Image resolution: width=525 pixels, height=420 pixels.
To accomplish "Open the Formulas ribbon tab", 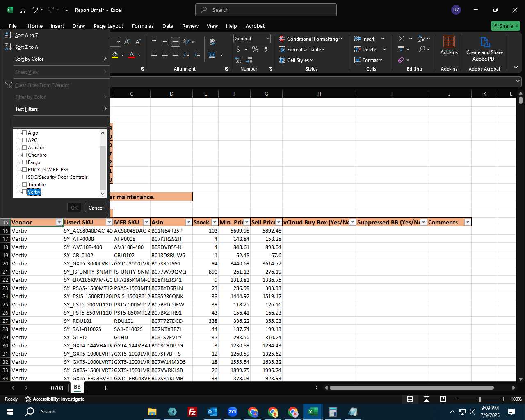I will [x=143, y=26].
